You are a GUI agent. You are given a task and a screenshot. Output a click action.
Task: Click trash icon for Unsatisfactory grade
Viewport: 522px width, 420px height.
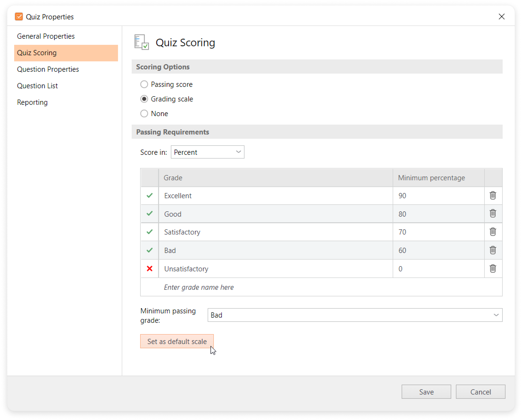[493, 269]
